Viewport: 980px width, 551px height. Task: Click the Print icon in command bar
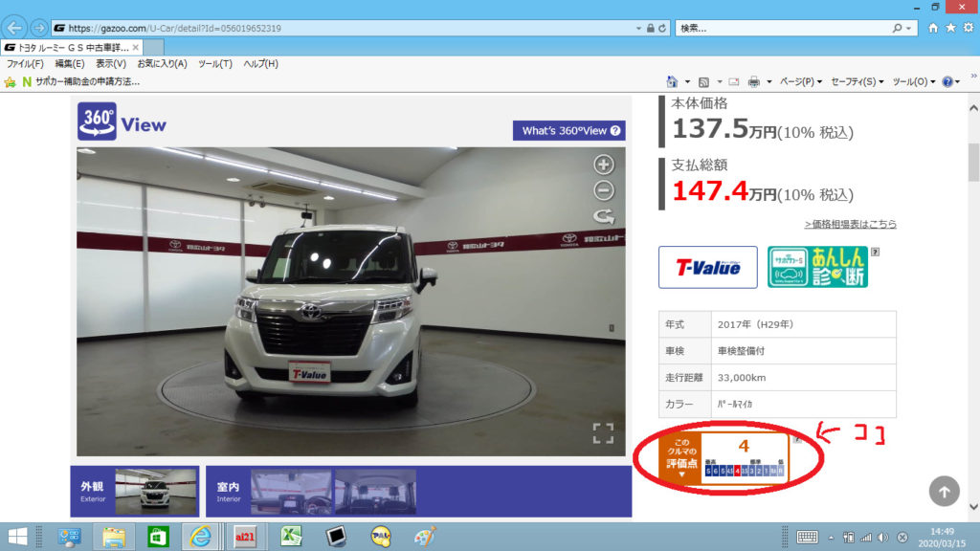click(x=754, y=82)
